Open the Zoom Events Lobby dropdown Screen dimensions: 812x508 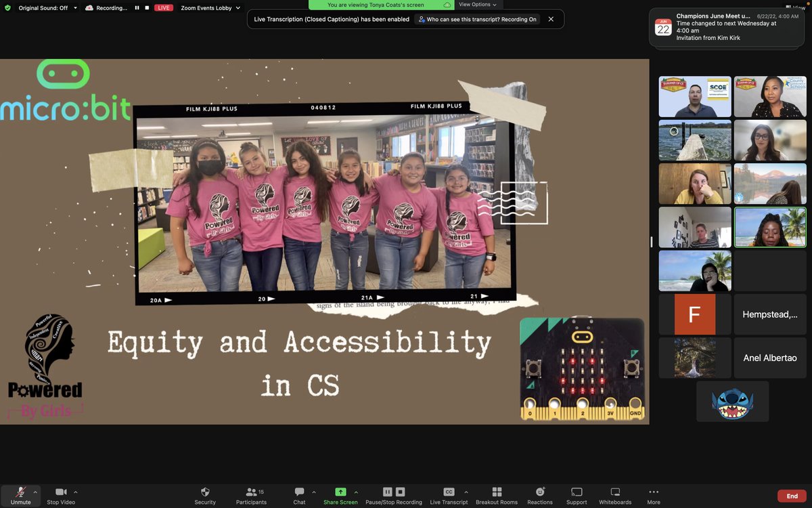[x=210, y=8]
